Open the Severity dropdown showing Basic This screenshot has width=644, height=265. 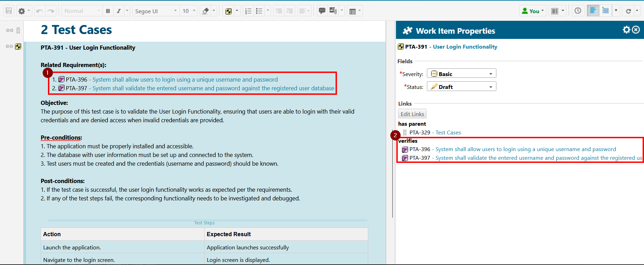click(x=461, y=74)
